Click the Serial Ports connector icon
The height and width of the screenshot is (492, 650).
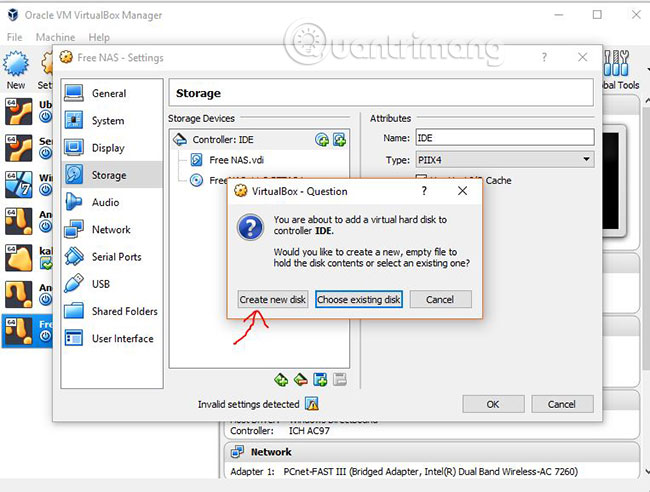(x=74, y=256)
